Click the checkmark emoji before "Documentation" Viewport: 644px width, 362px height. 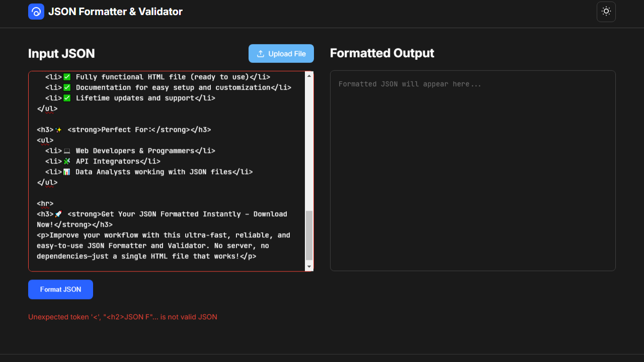click(x=67, y=87)
